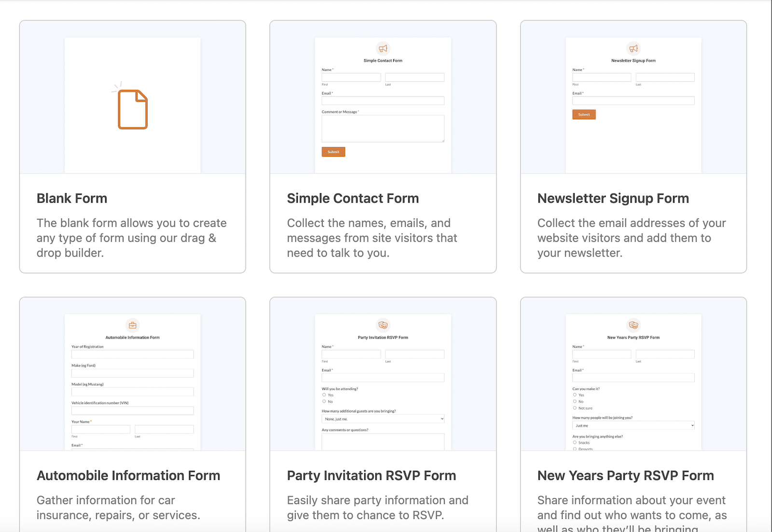Click the Vehicle identification number field

click(x=132, y=410)
